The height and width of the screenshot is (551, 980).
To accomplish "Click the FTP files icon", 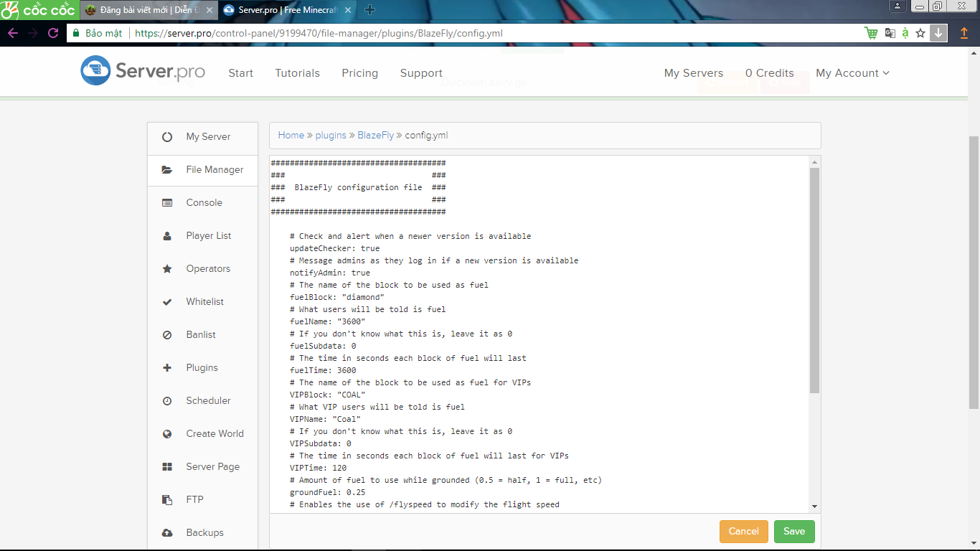I will 167,500.
